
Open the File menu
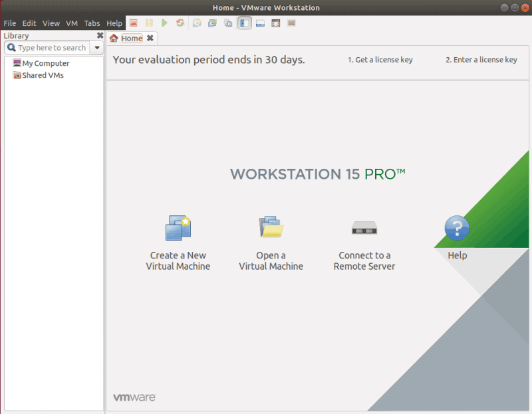[x=10, y=23]
